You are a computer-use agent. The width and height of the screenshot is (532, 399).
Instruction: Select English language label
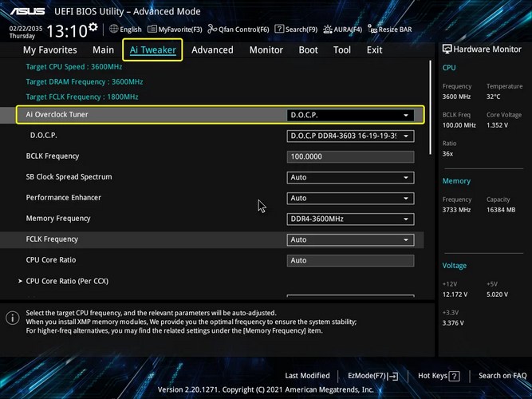(131, 30)
